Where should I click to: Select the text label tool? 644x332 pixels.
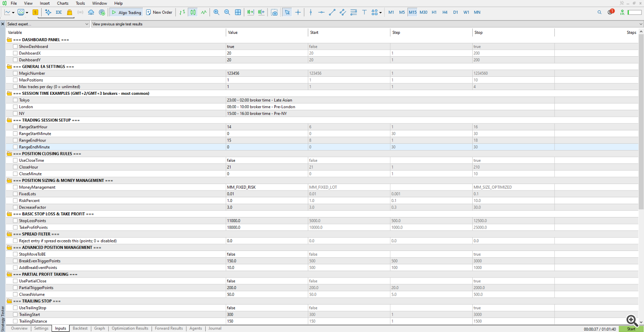click(x=364, y=12)
